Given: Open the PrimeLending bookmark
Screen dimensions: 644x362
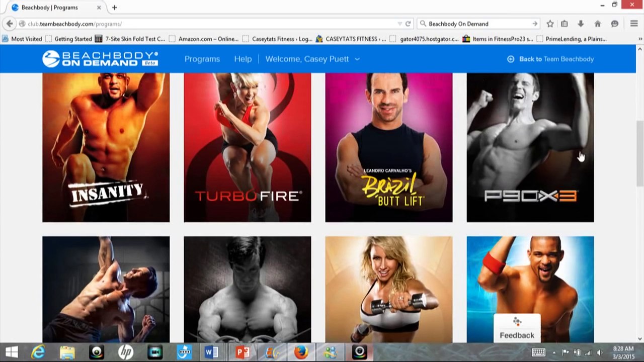Looking at the screenshot, I should coord(572,39).
